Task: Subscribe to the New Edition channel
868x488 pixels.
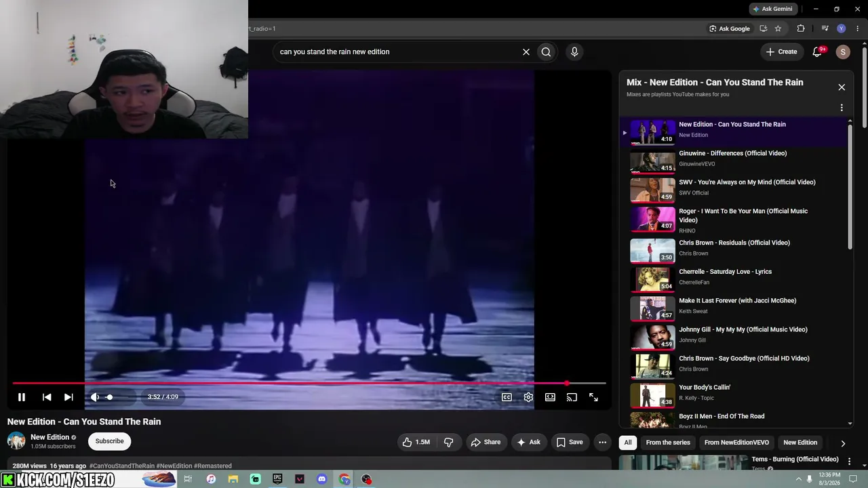Action: [109, 441]
